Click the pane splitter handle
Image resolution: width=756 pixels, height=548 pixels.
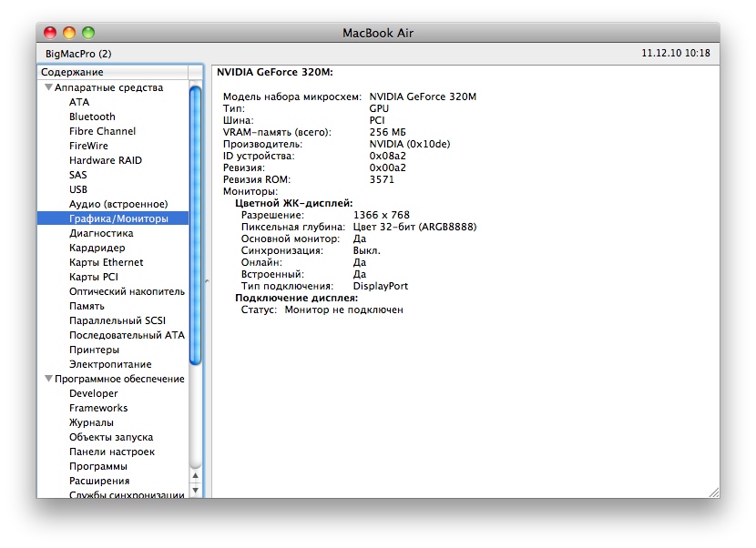click(208, 282)
